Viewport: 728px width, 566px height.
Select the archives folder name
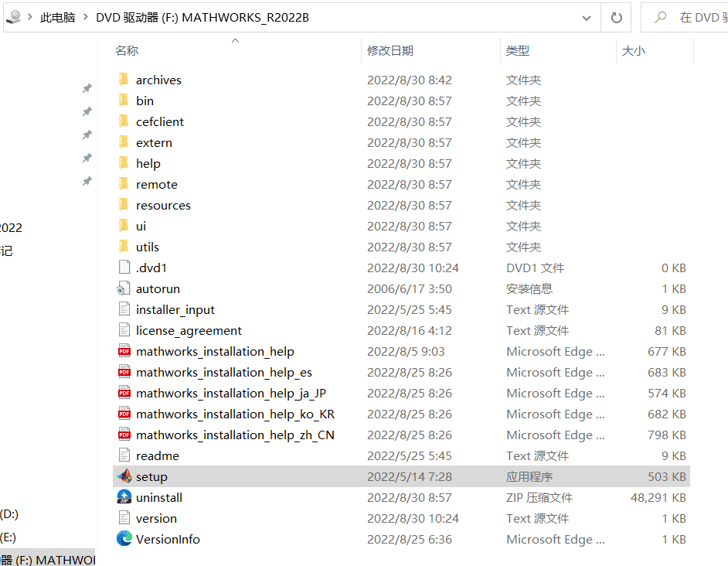point(158,80)
